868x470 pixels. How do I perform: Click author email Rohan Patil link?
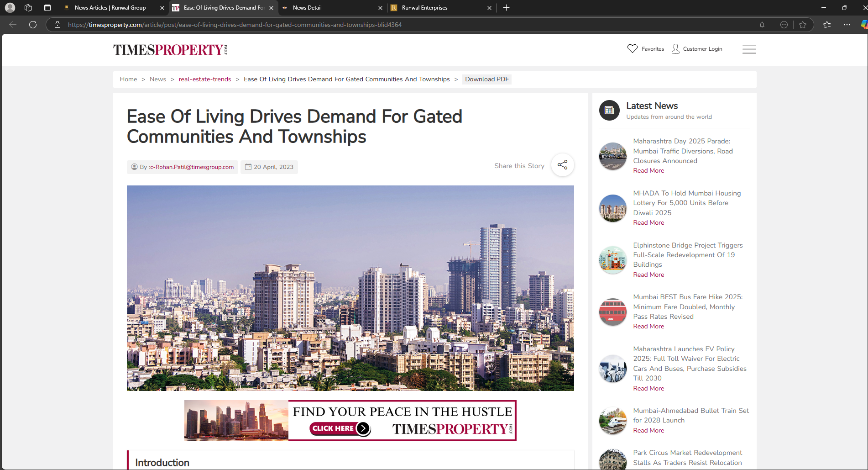(x=191, y=167)
